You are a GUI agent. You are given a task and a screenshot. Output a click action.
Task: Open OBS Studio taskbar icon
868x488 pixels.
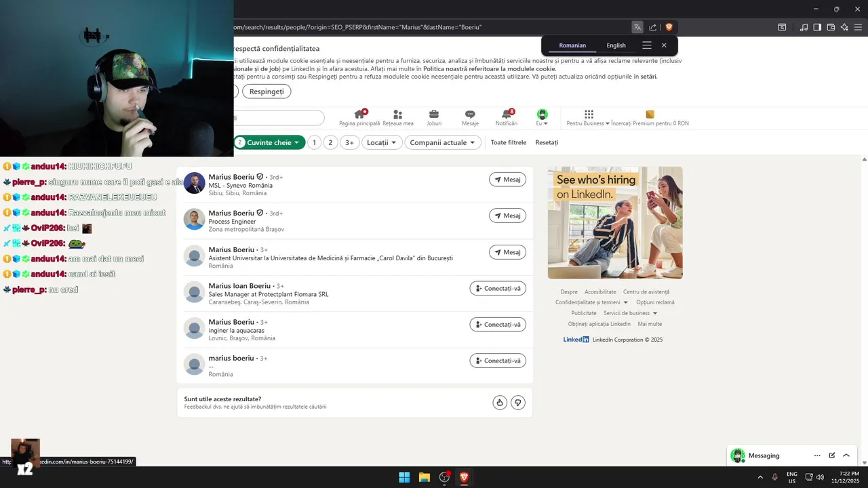[x=444, y=477]
